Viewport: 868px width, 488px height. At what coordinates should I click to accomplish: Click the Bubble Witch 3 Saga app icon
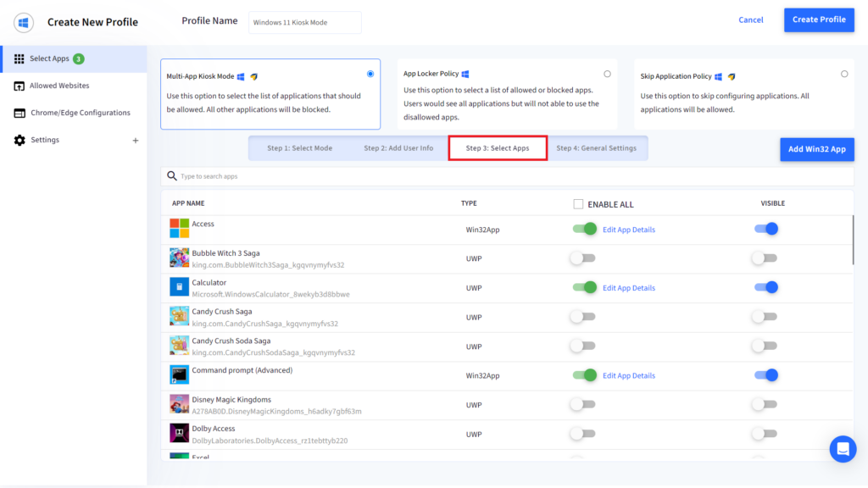[x=180, y=258]
